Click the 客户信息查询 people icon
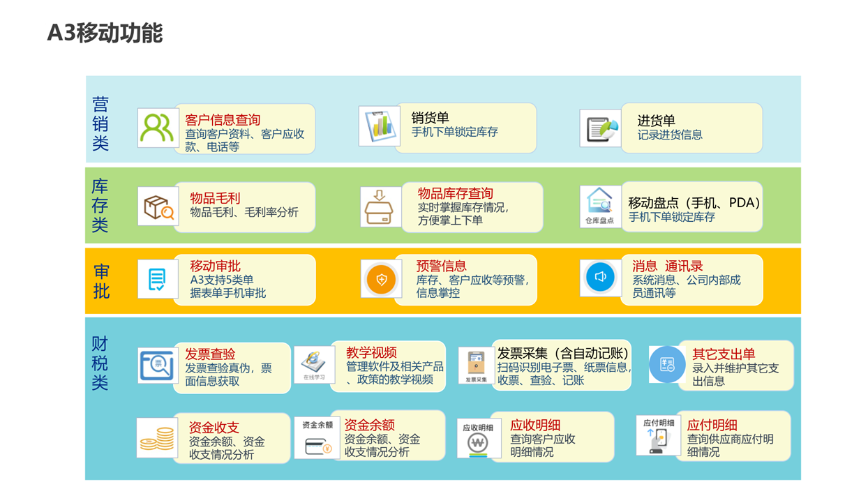 click(x=157, y=128)
